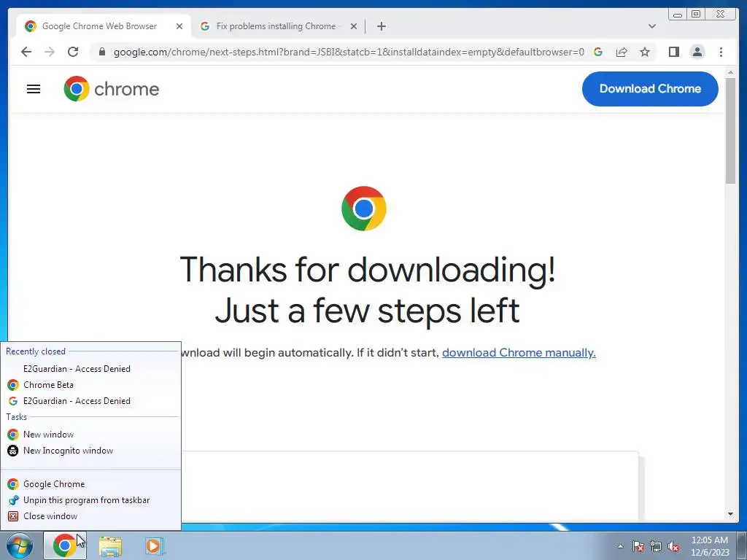747x560 pixels.
Task: Go back with the browser back arrow
Action: 26,52
